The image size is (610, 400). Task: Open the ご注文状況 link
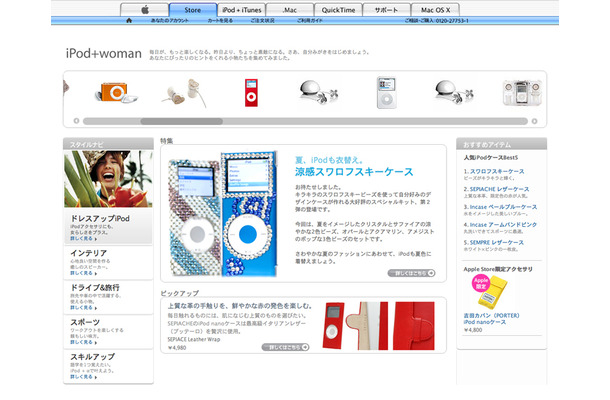[x=263, y=21]
